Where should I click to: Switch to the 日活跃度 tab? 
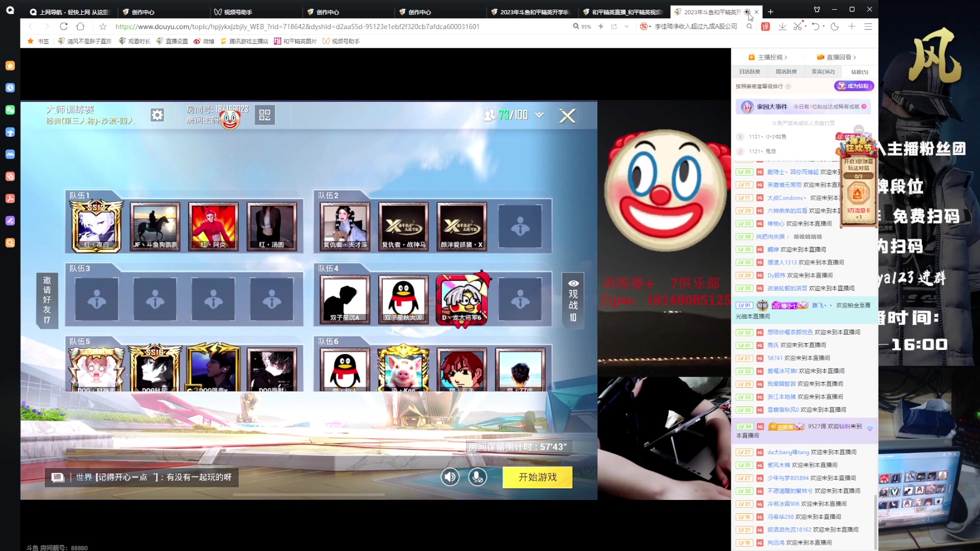click(x=749, y=72)
